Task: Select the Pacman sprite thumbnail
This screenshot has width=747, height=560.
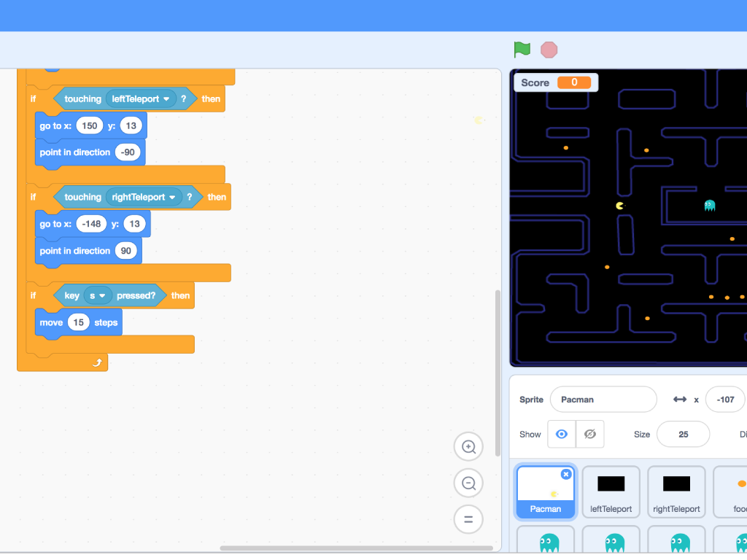Action: (546, 491)
